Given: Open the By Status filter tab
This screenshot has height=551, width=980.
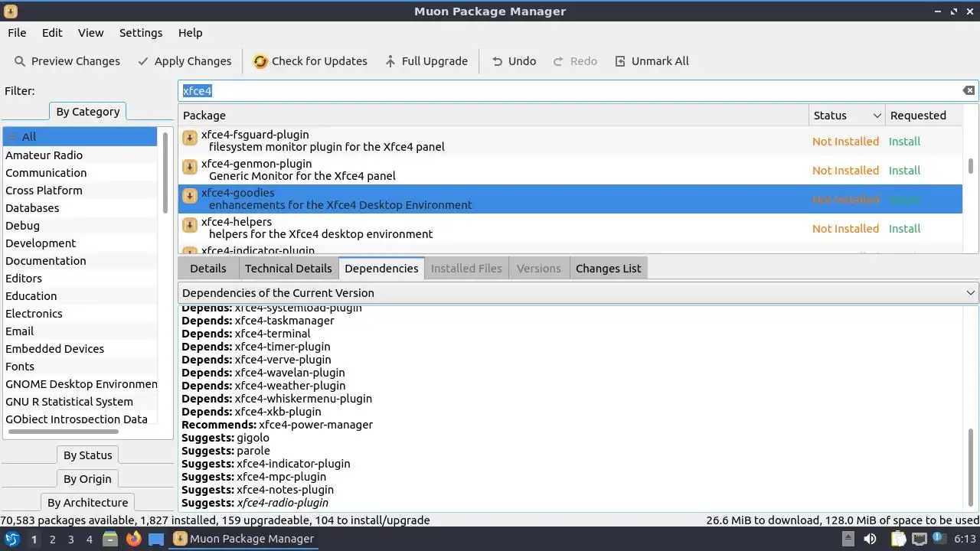Looking at the screenshot, I should [88, 455].
